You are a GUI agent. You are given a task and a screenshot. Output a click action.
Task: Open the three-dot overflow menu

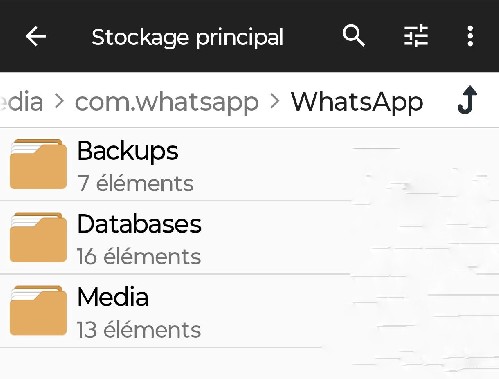[470, 36]
